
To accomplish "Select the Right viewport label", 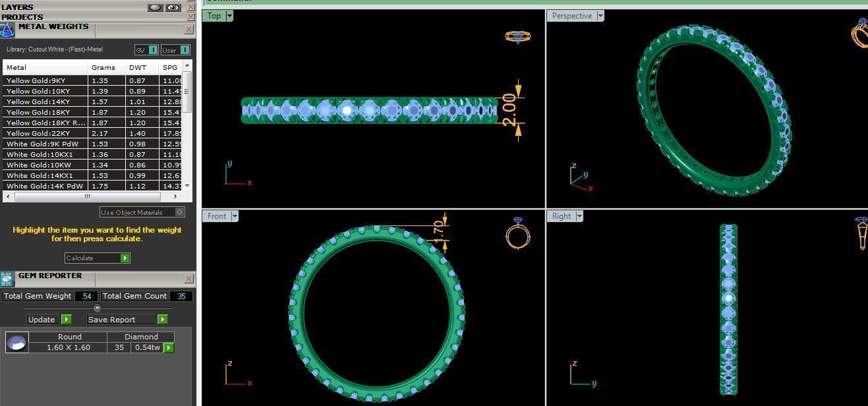I will tap(562, 216).
